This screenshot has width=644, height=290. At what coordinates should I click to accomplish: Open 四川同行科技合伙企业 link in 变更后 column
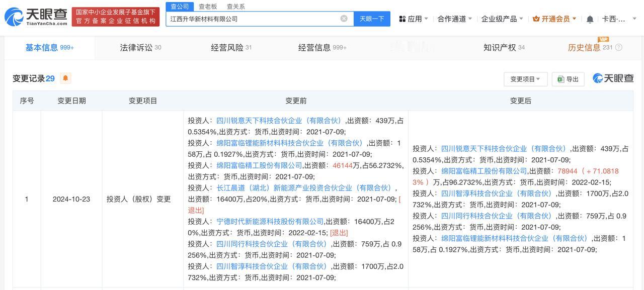coord(497,216)
